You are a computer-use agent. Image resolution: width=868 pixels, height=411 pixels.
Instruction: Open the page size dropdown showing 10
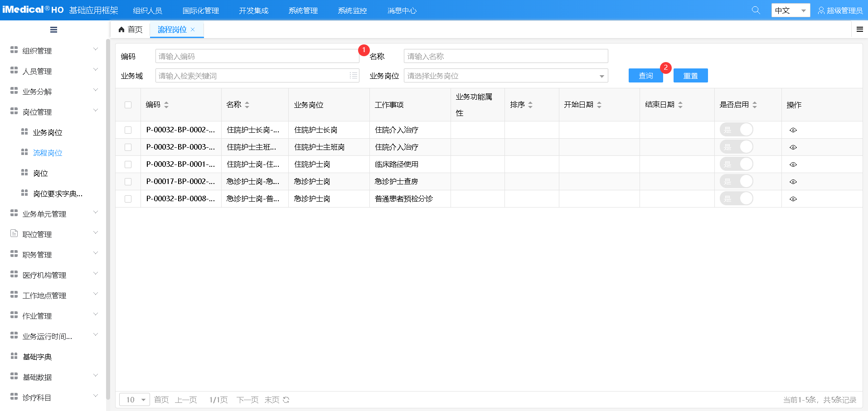[135, 400]
